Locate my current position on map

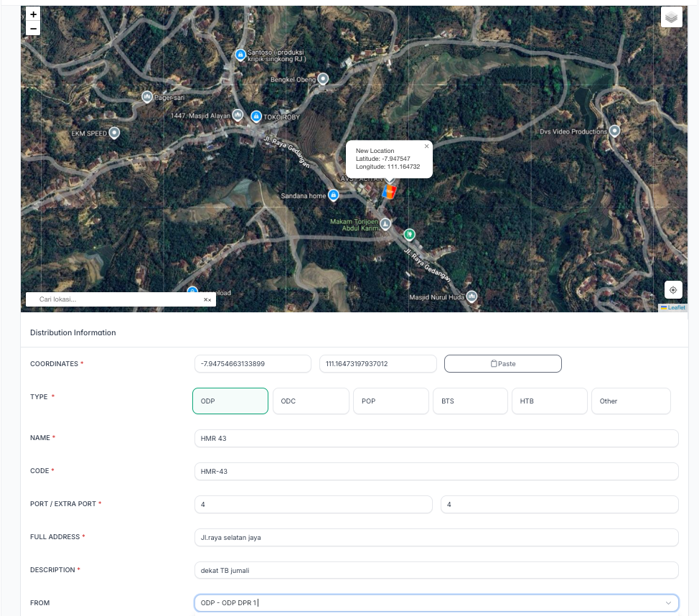[672, 290]
